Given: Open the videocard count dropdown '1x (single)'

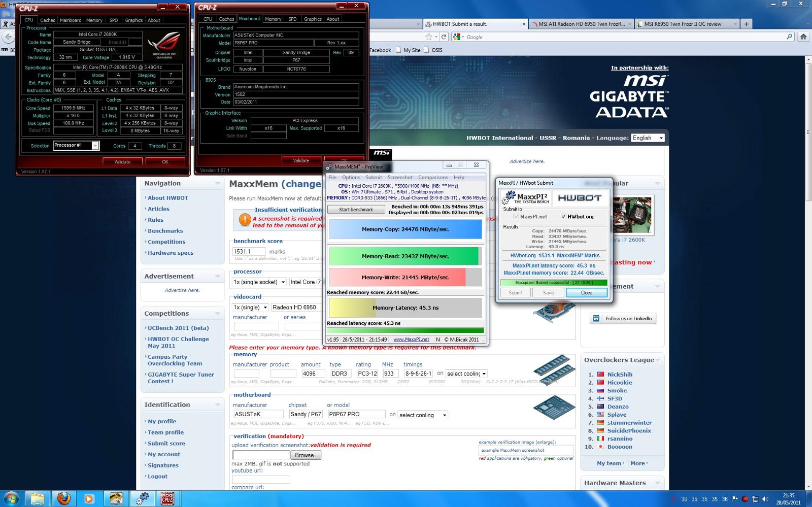Looking at the screenshot, I should tap(250, 308).
